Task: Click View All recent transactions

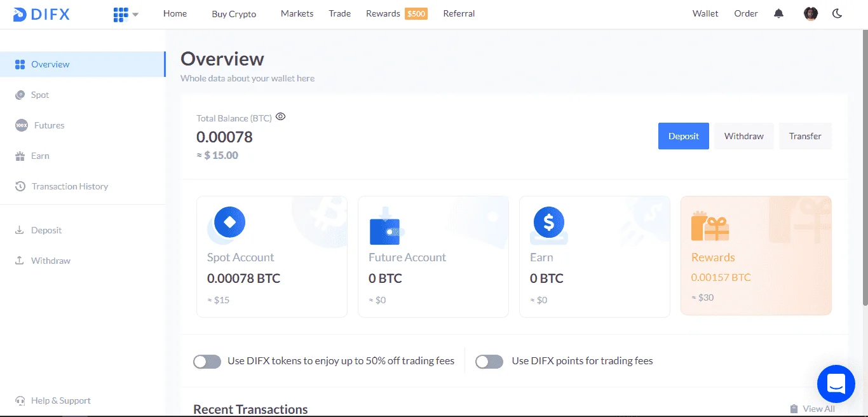Action: (818, 409)
